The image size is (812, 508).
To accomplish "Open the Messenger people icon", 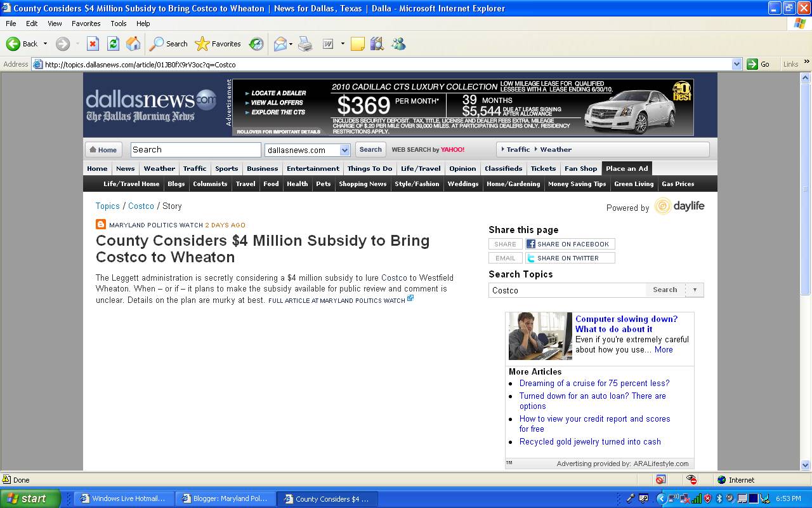I will coord(398,44).
